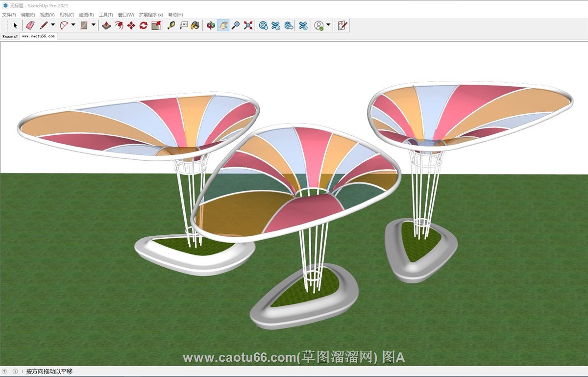
Task: Click the credits info status icon
Action: coord(15,372)
